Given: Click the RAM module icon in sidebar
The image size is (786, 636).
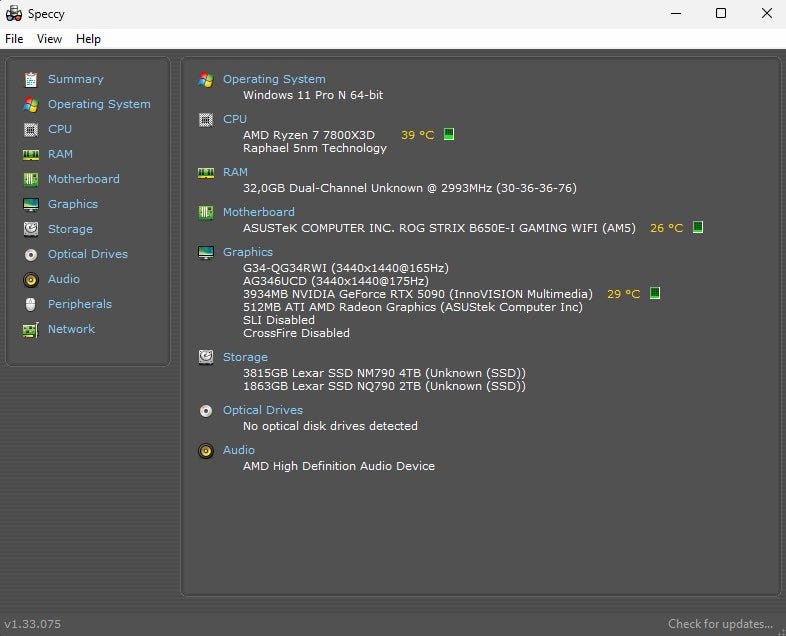Looking at the screenshot, I should 30,154.
